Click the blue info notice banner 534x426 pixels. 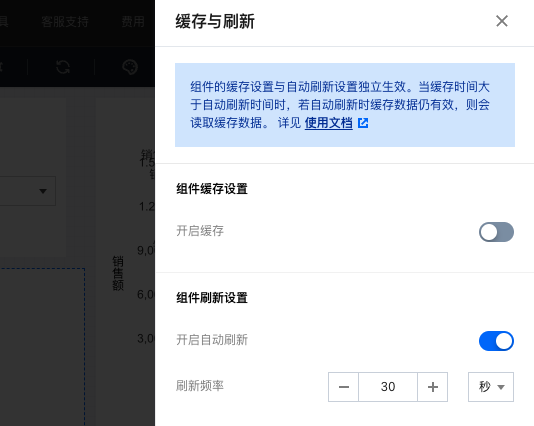345,105
